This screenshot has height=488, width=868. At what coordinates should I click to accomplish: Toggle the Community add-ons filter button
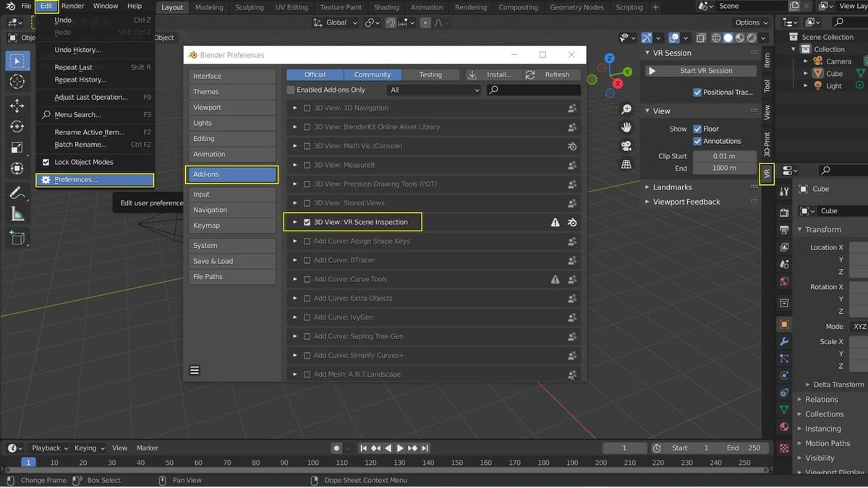[373, 74]
